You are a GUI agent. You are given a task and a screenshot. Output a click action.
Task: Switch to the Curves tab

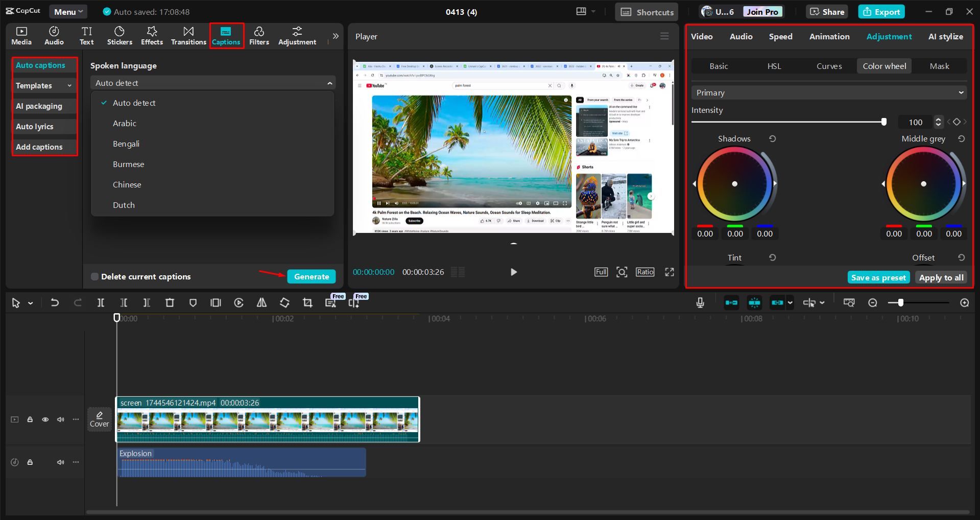pyautogui.click(x=829, y=66)
